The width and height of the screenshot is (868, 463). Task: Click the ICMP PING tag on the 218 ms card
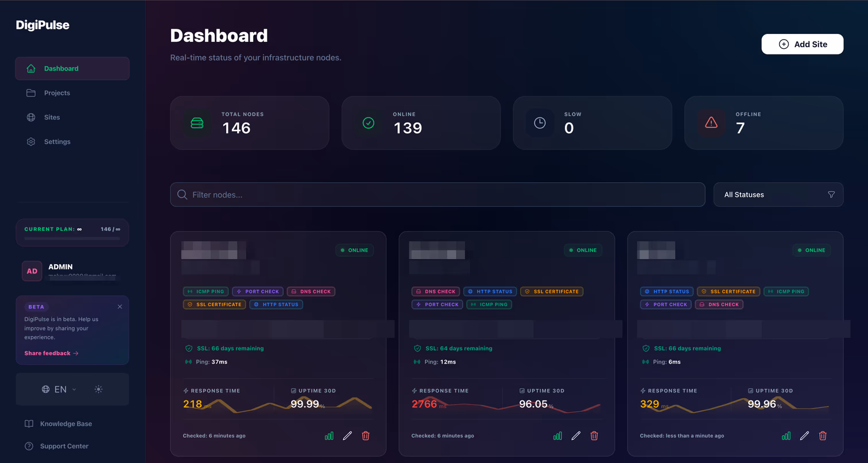[x=206, y=292]
